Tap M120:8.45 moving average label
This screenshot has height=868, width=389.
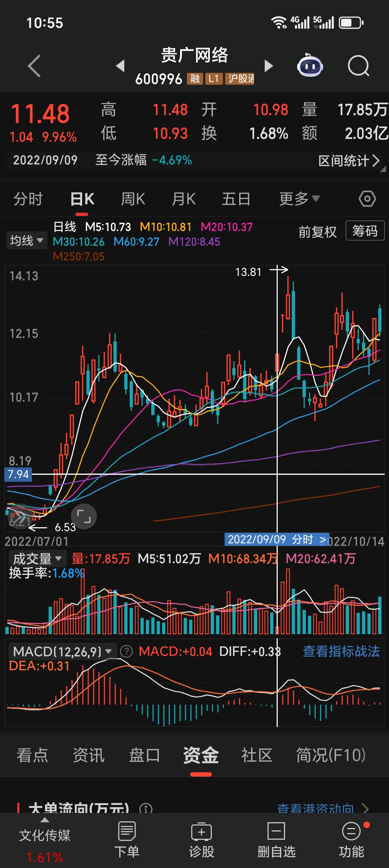tap(194, 242)
